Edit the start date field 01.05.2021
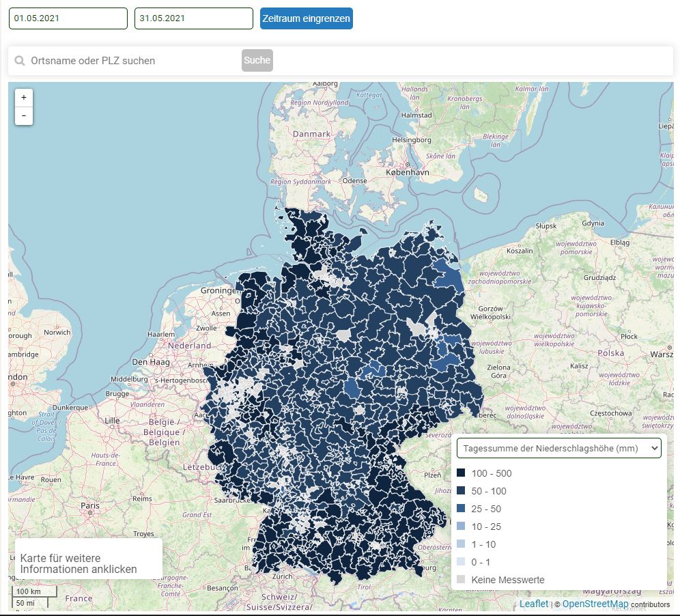The width and height of the screenshot is (680, 616). click(68, 18)
